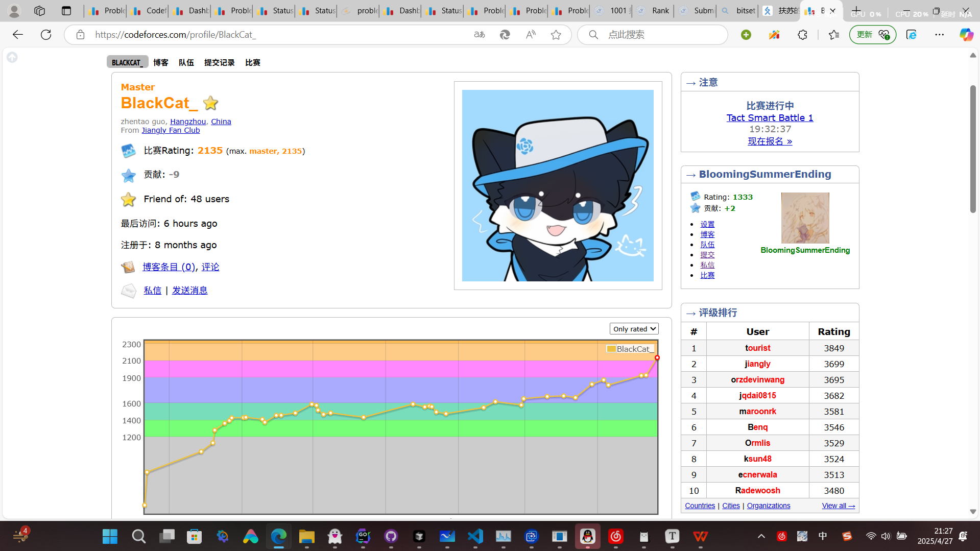Screen dimensions: 980x551
Task: Click the BlackCat_ profile avatar image
Action: pyautogui.click(x=558, y=185)
